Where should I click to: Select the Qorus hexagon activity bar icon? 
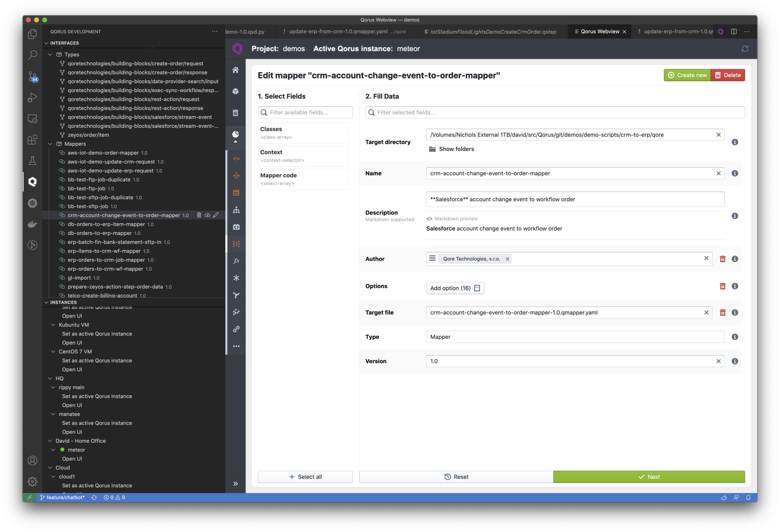32,182
